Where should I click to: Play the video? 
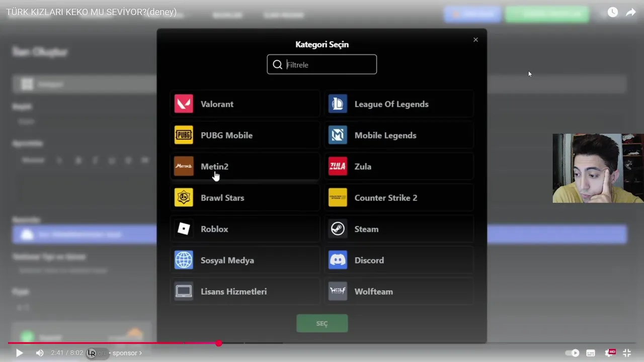pos(19,353)
